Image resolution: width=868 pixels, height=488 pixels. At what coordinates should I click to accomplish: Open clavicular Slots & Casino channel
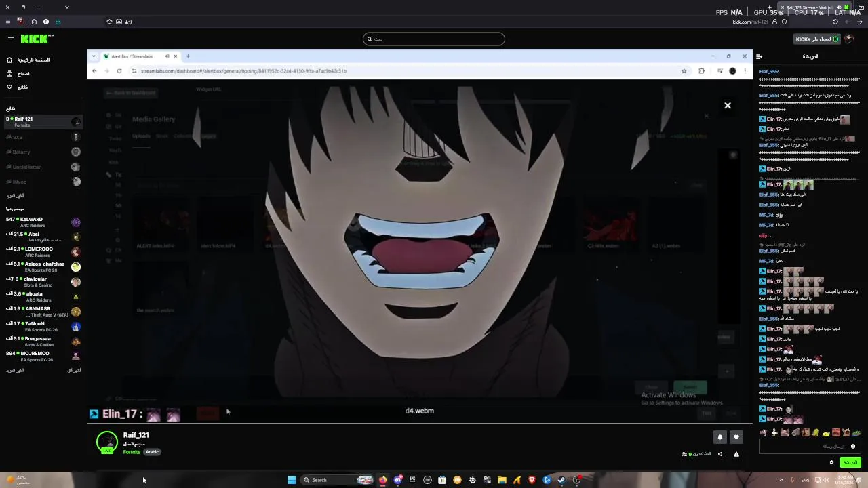click(43, 282)
